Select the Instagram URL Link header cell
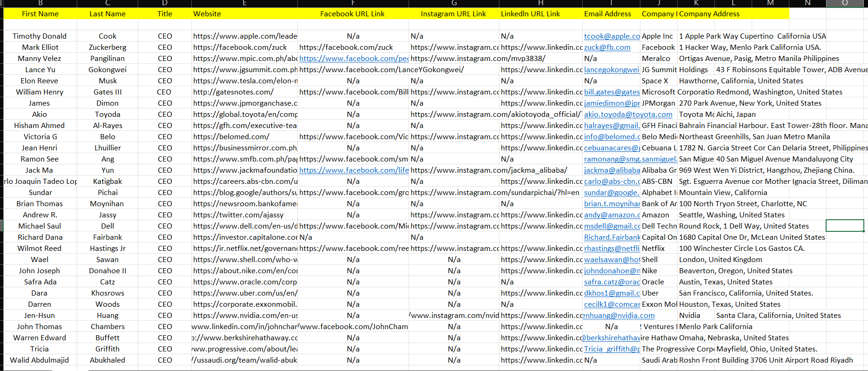This screenshot has height=371, width=868. click(454, 13)
